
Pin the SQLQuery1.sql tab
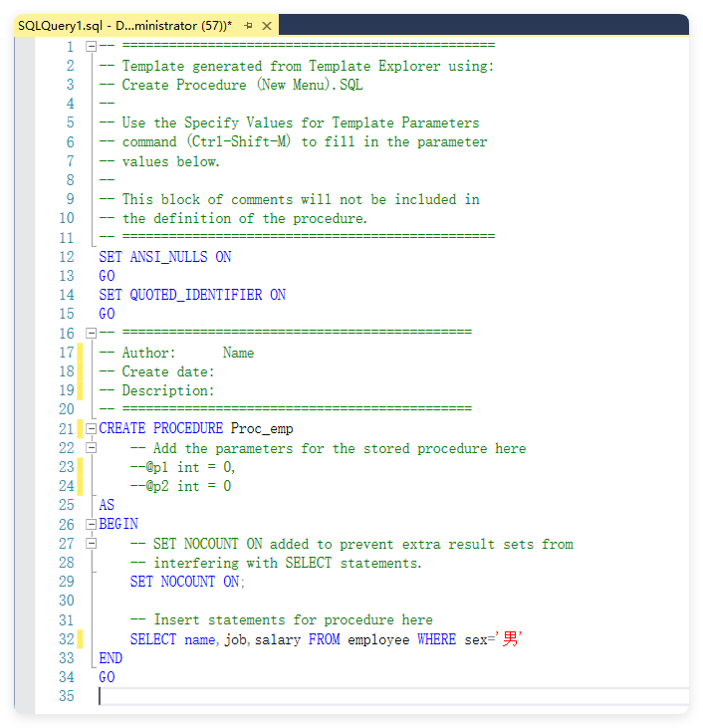click(248, 26)
